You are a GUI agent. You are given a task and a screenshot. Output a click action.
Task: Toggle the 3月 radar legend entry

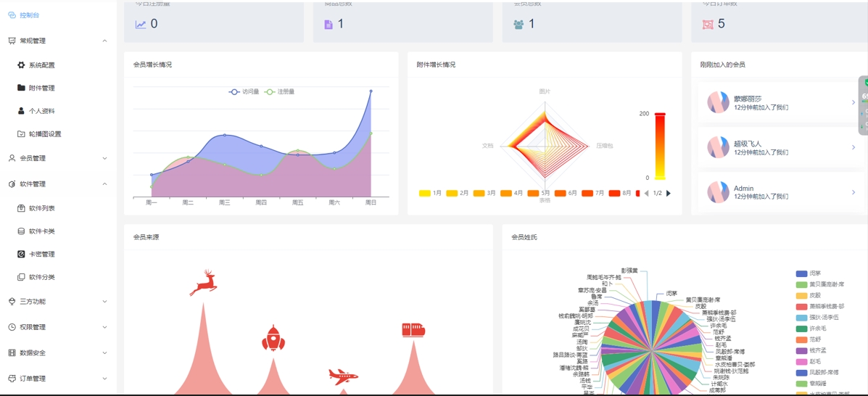tap(484, 194)
